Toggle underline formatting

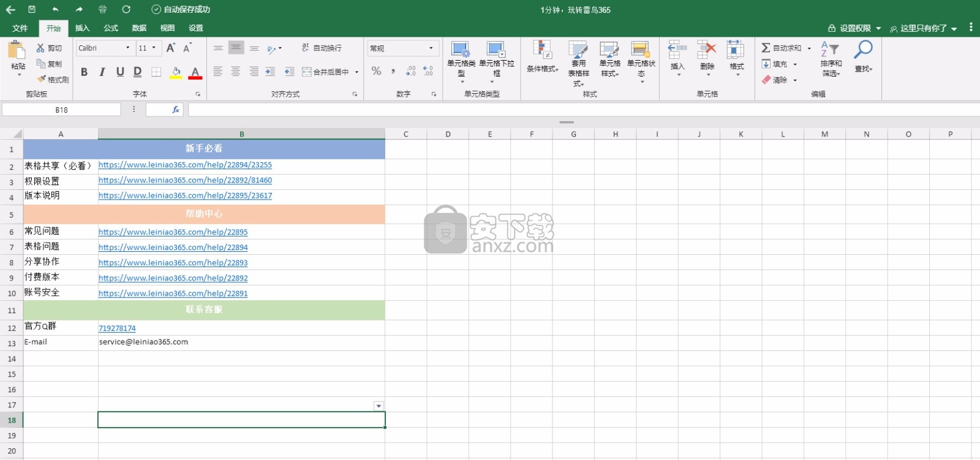tap(120, 72)
